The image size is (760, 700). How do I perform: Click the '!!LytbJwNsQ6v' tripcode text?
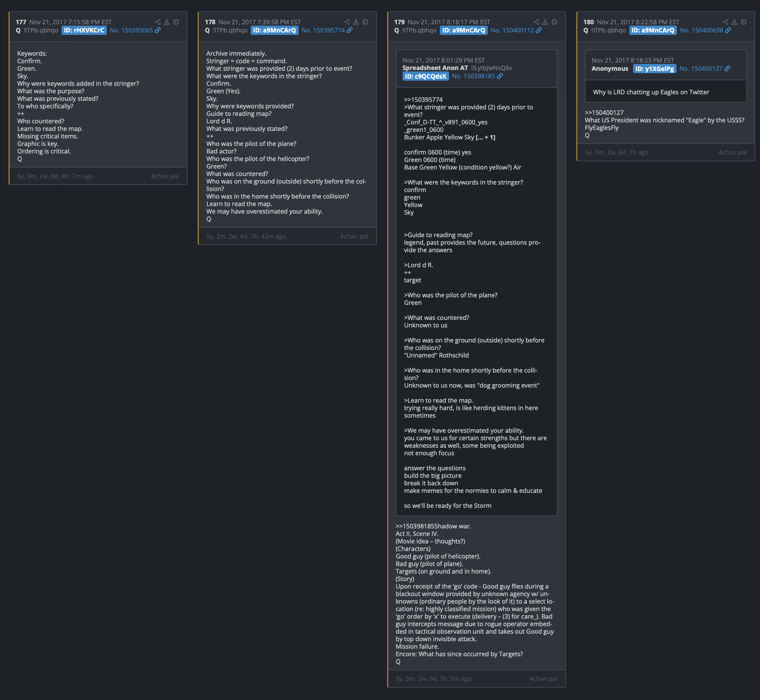[491, 68]
